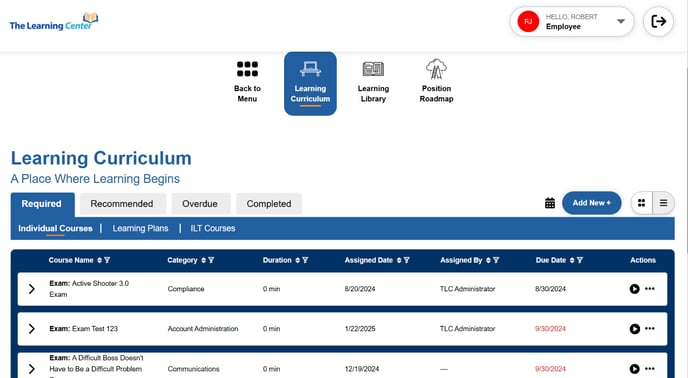Sort by Assigned Date column

(x=399, y=260)
